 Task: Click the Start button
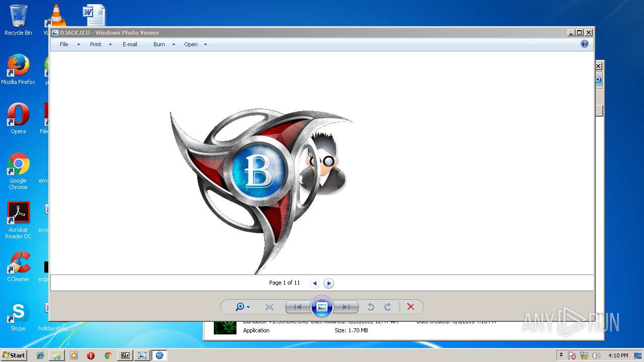tap(14, 355)
